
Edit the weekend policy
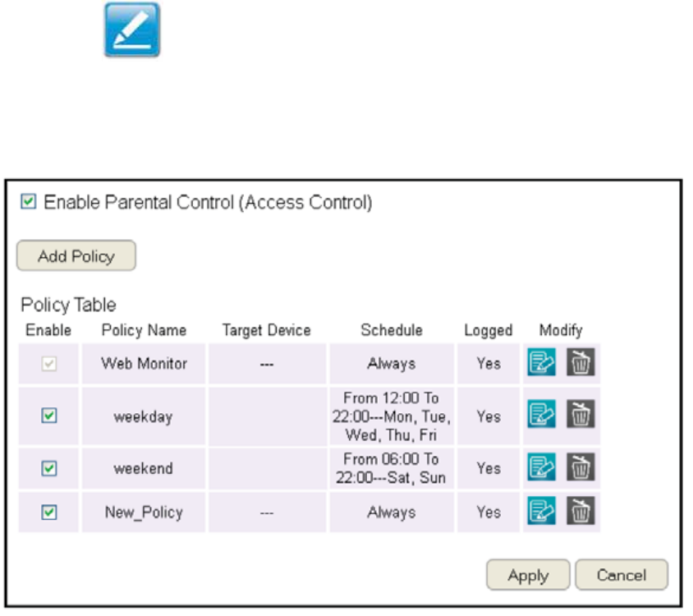tap(541, 467)
